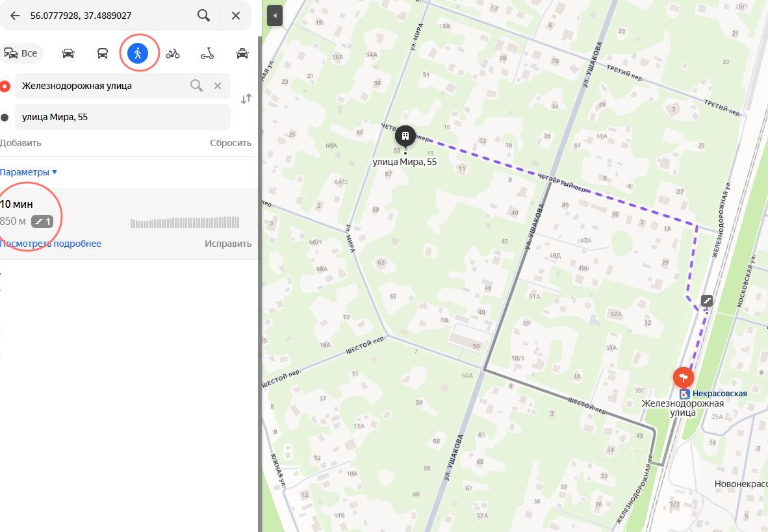Switch to taxi route mode
768x532 pixels.
click(x=242, y=53)
